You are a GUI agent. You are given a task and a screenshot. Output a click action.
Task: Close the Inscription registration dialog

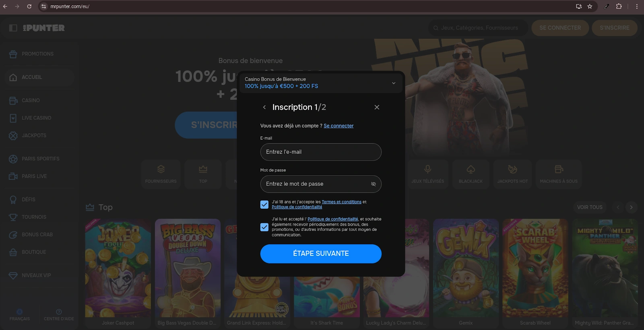(377, 107)
